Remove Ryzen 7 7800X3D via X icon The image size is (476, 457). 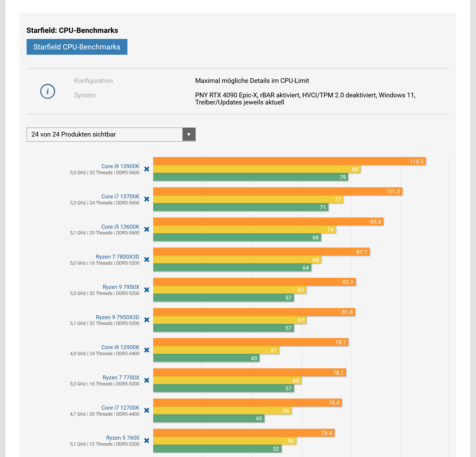pyautogui.click(x=147, y=260)
